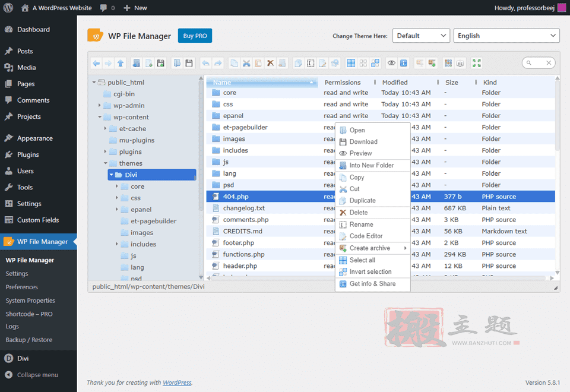Click the New file toolbar icon
570x392 pixels.
(148, 64)
